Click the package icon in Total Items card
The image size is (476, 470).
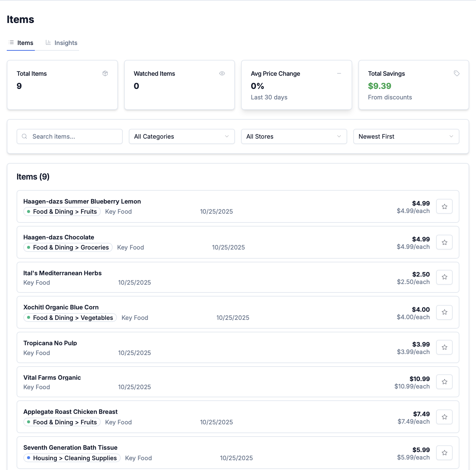[105, 73]
